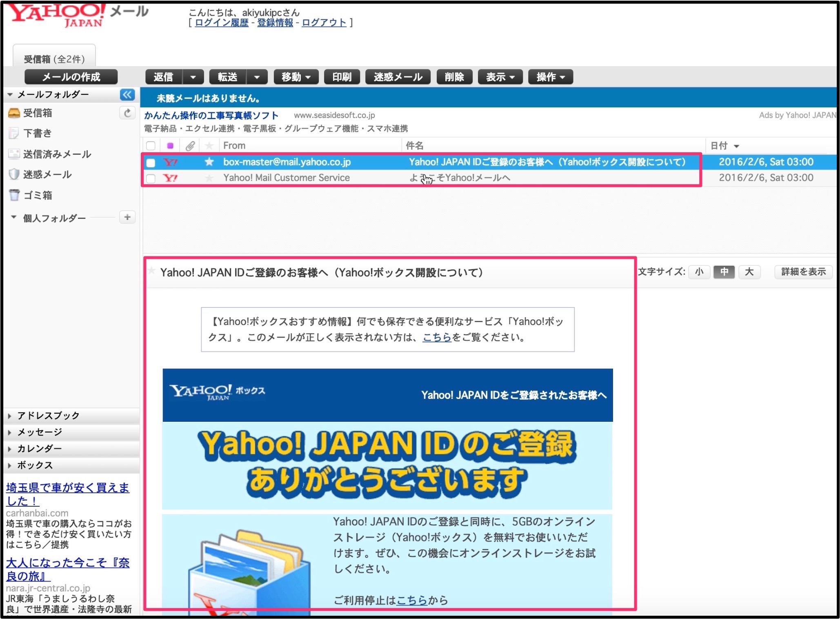Sort by the attachment paperclip column icon
The height and width of the screenshot is (619, 840).
point(190,146)
